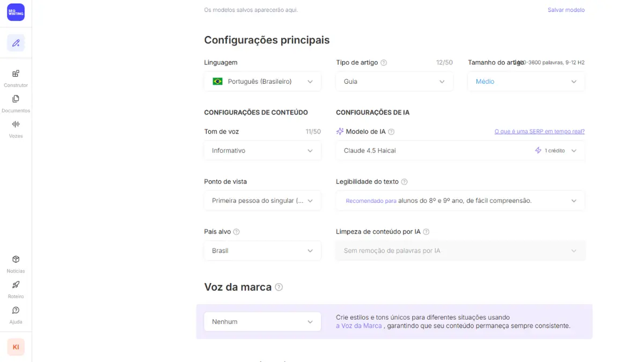The height and width of the screenshot is (362, 644).
Task: Click the CONFIGURAÇÕES DE IA heading
Action: (373, 113)
